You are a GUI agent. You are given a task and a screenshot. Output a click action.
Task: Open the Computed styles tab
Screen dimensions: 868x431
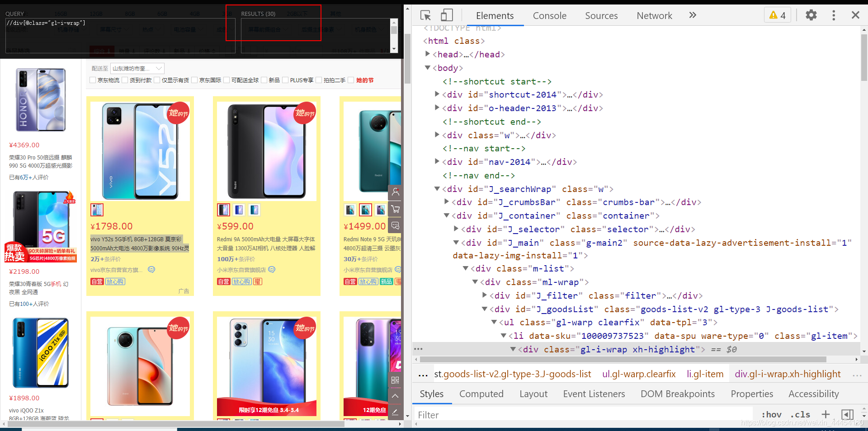point(481,394)
